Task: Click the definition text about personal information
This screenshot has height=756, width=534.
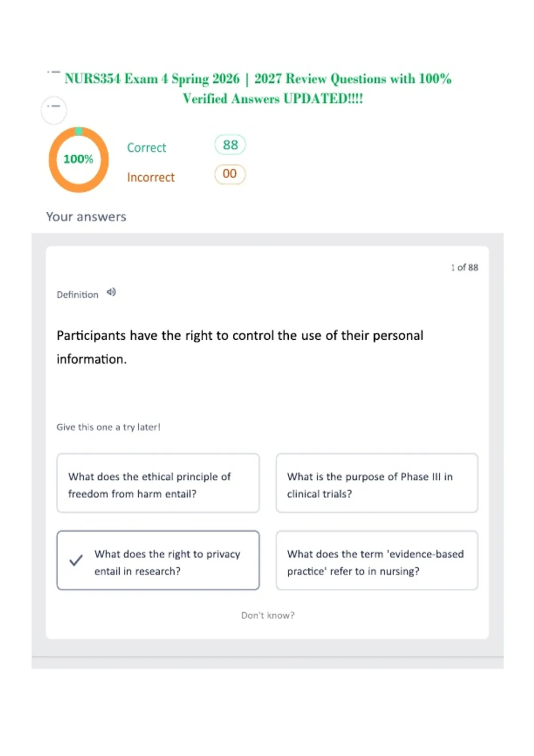Action: point(240,347)
